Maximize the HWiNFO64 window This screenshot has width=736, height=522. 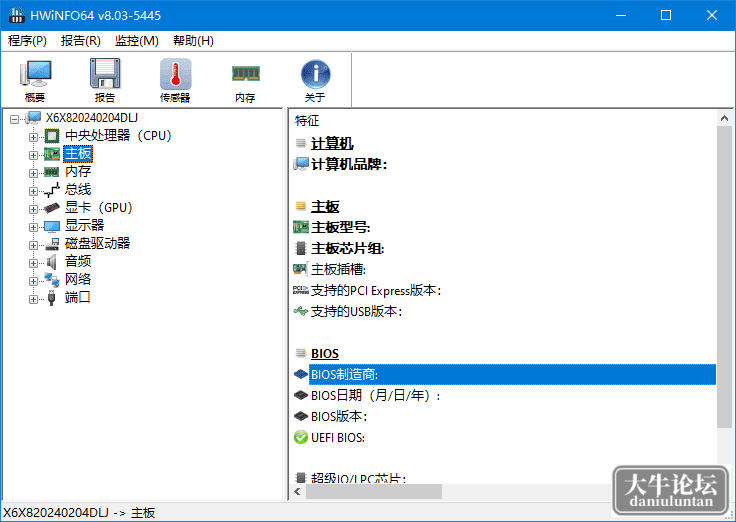(x=666, y=15)
